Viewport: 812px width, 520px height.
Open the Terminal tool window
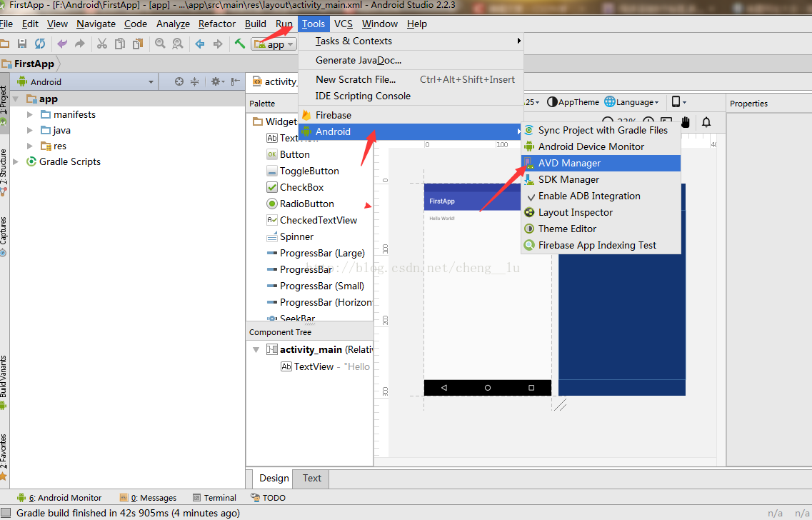[214, 498]
